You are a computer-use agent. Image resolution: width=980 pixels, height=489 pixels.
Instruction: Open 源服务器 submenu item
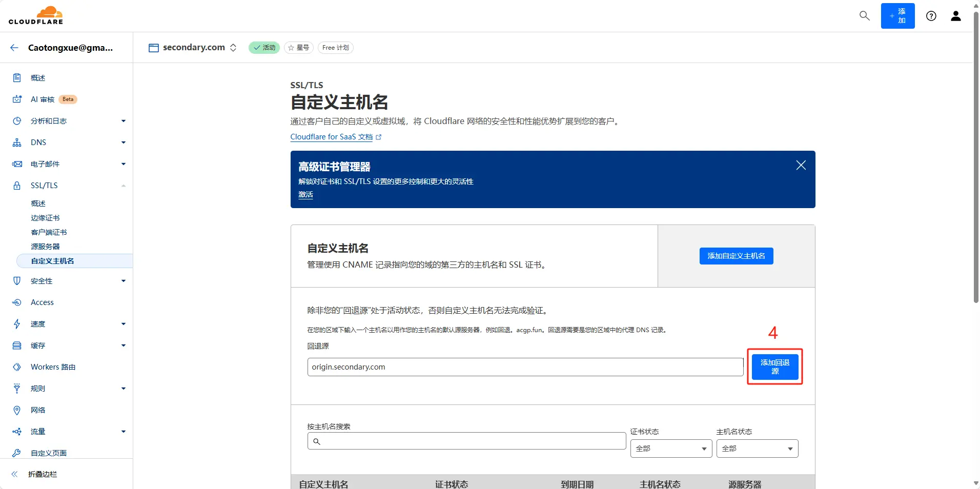click(x=45, y=247)
